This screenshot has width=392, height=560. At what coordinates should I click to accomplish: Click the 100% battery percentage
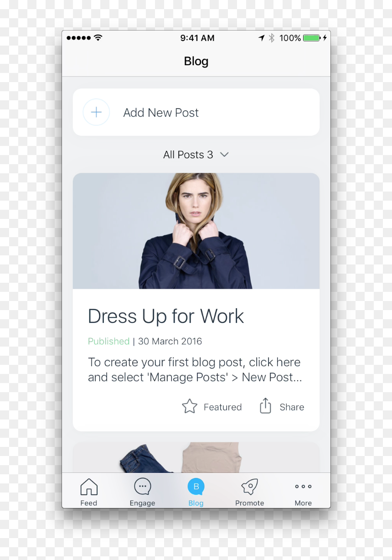[290, 38]
